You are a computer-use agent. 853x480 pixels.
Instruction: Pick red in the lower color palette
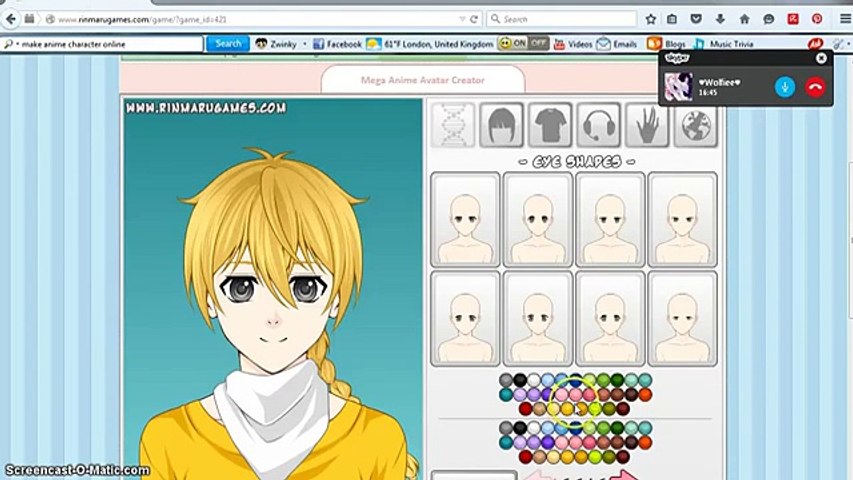coord(526,457)
